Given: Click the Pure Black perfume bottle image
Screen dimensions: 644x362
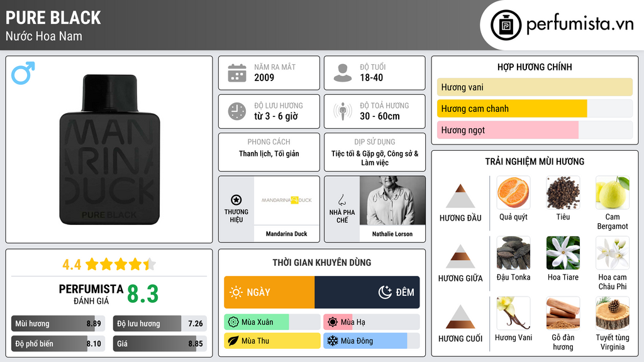Looking at the screenshot, I should [x=109, y=150].
